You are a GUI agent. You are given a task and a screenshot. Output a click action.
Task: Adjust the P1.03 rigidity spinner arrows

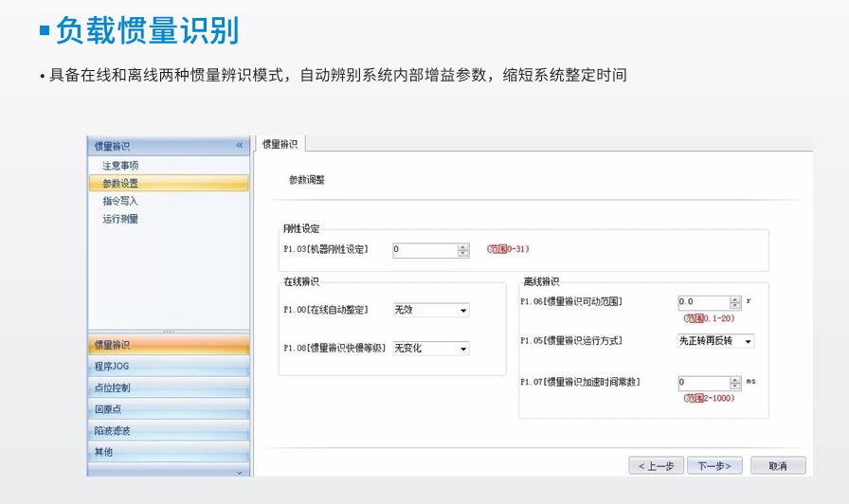point(463,250)
